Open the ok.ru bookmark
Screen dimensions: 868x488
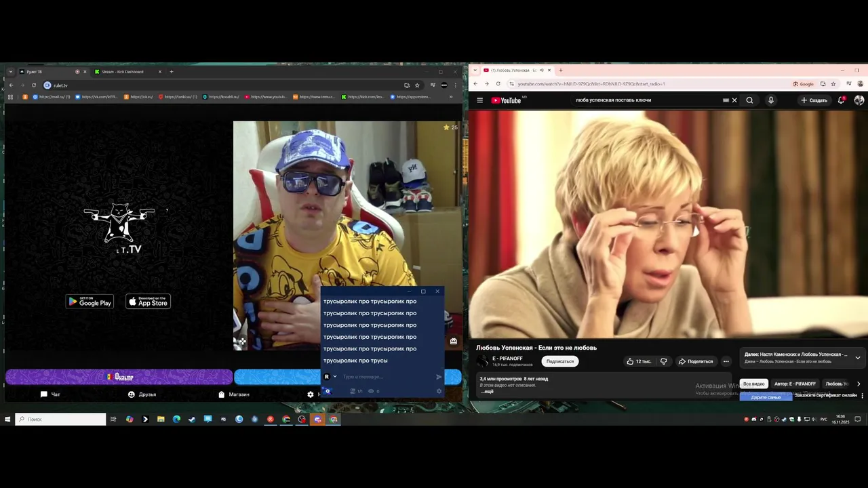click(138, 97)
